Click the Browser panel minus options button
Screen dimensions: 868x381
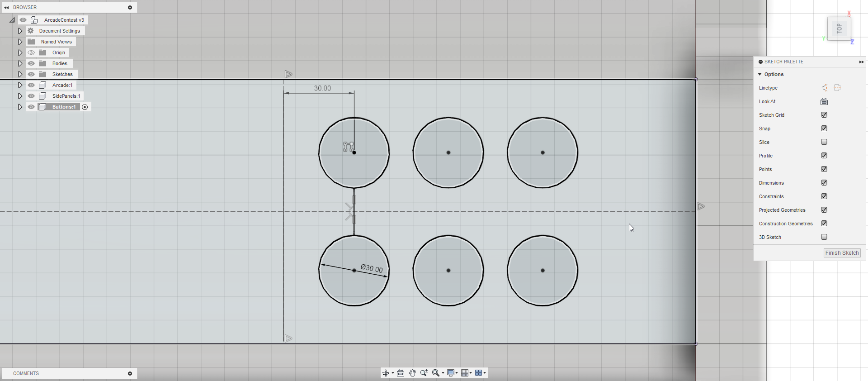click(x=130, y=7)
